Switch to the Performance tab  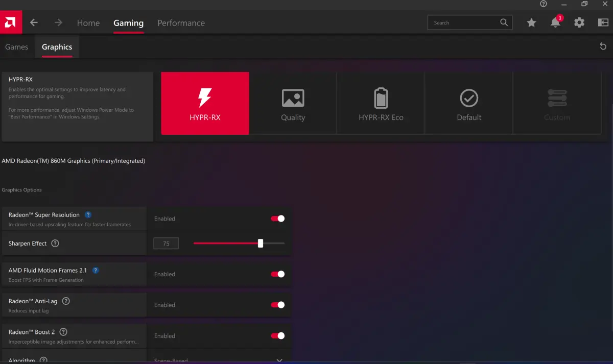point(181,23)
